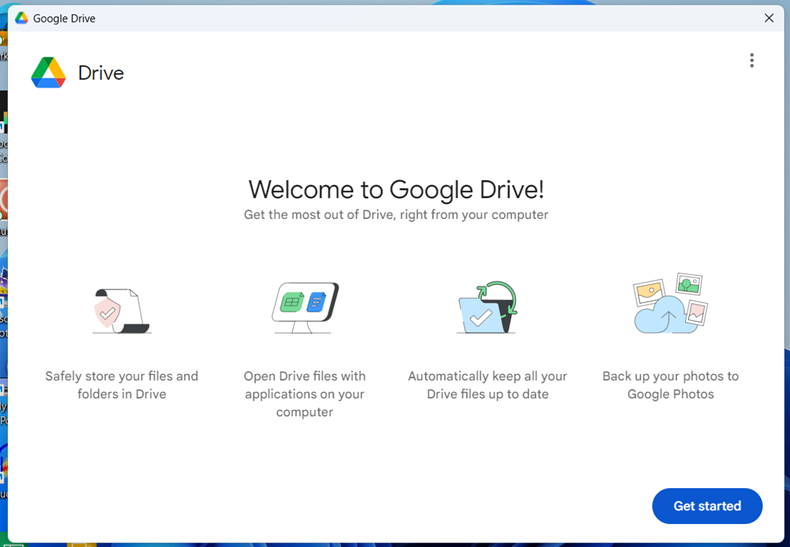The image size is (790, 547).
Task: Click the "Welcome to Google Drive!" heading
Action: pos(396,190)
